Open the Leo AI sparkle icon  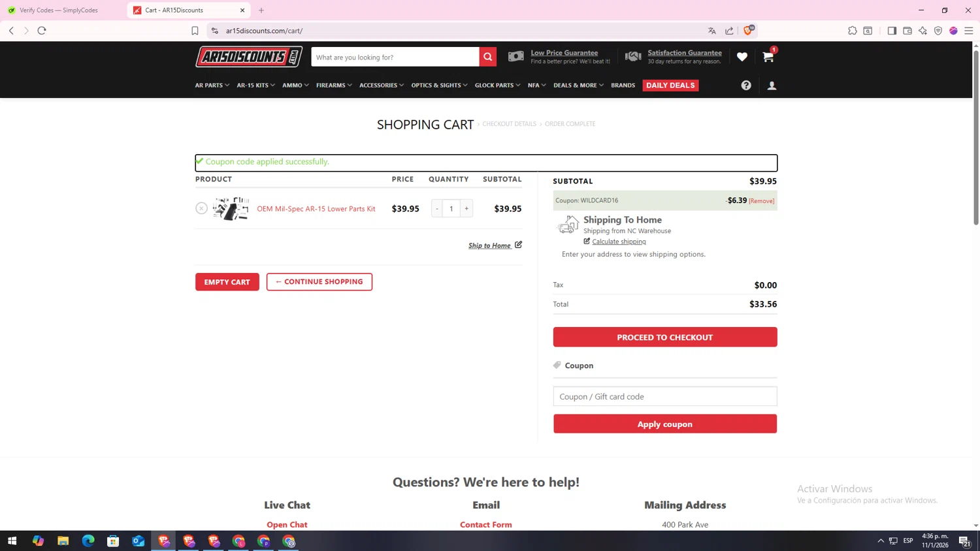(x=923, y=31)
